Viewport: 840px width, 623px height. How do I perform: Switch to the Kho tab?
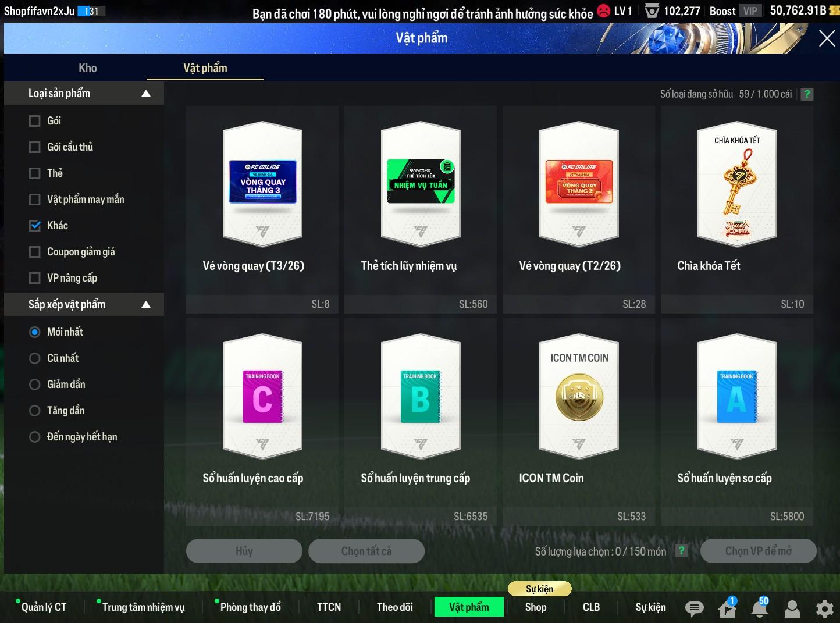[88, 68]
